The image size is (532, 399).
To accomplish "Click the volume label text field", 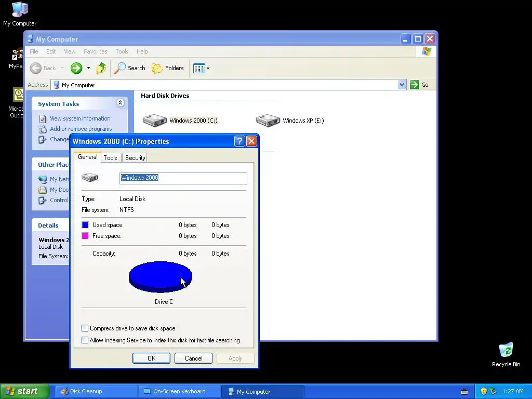I will coord(183,178).
